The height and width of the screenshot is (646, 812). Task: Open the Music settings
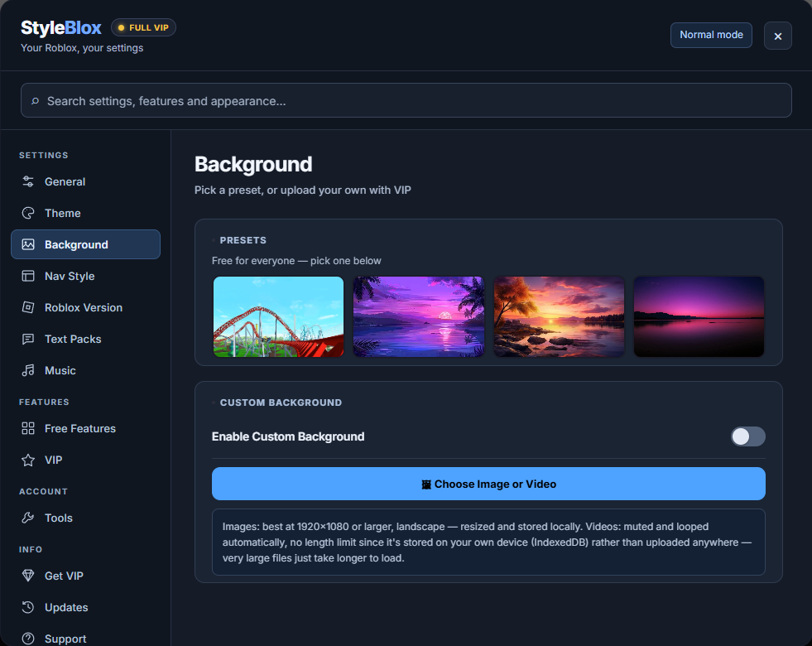coord(85,370)
